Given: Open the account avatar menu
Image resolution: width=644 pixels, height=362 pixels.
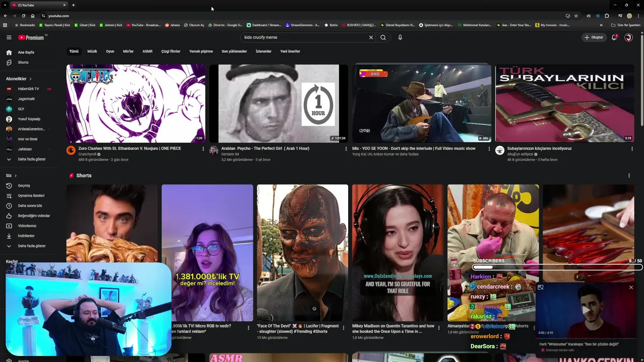Looking at the screenshot, I should (628, 37).
